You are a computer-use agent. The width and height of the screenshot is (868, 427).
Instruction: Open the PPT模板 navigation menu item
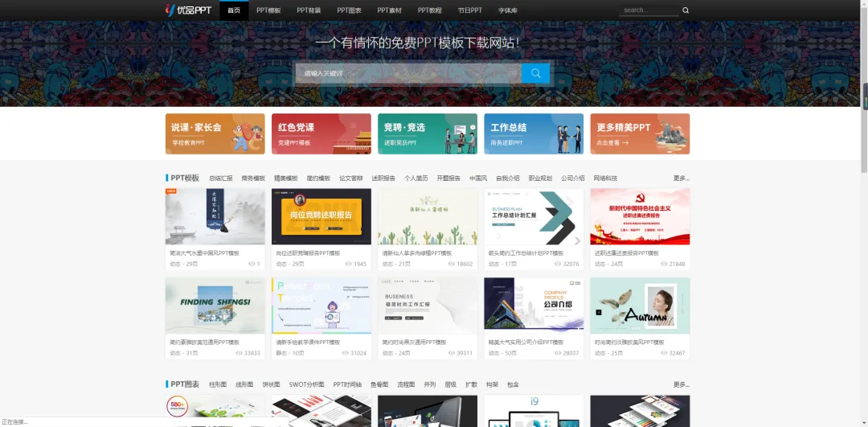(x=268, y=10)
